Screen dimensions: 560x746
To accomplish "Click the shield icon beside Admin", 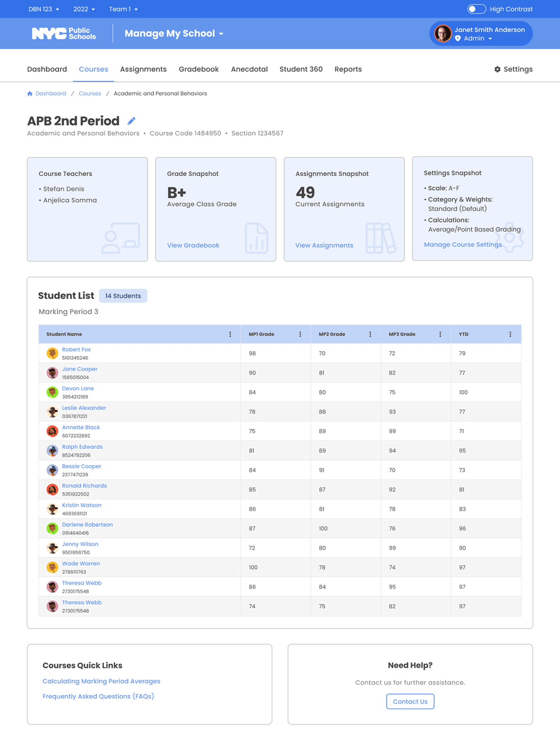I will (x=458, y=38).
